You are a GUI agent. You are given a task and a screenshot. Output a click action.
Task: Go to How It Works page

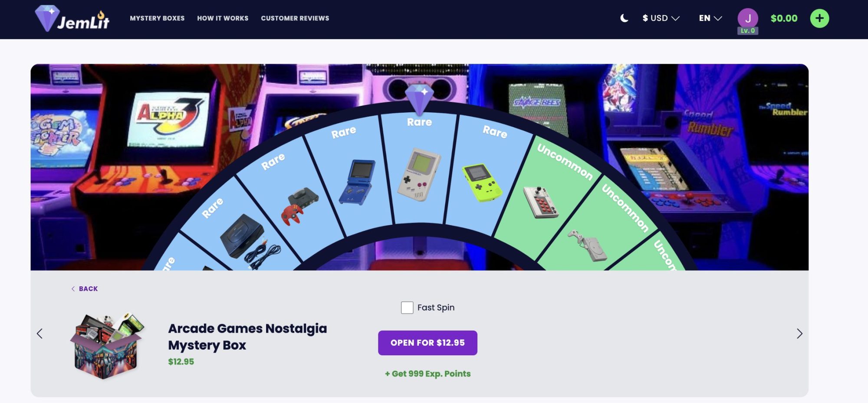(223, 18)
